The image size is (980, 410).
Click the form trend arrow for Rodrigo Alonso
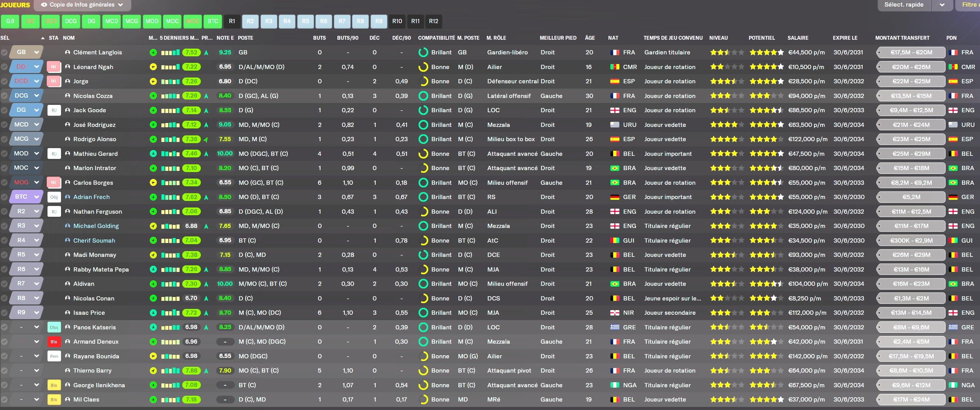206,139
